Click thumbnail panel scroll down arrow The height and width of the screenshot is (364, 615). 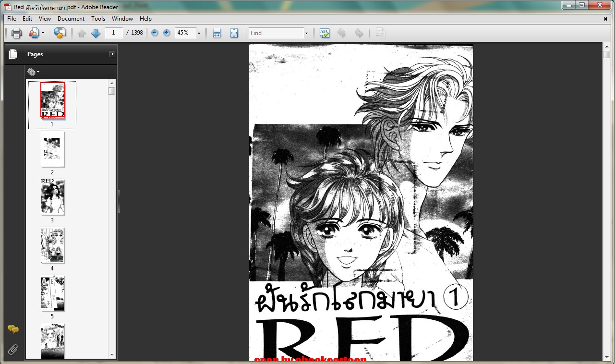112,355
